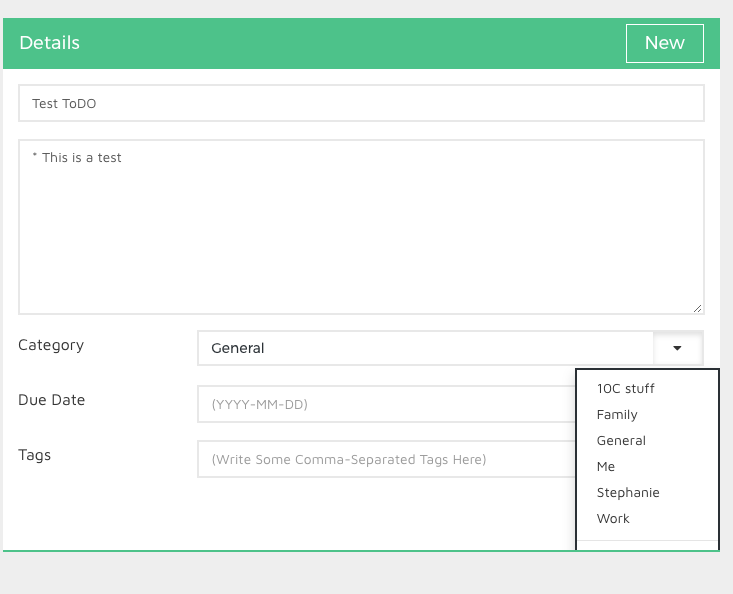Click the Due Date input field
The height and width of the screenshot is (594, 733).
385,404
